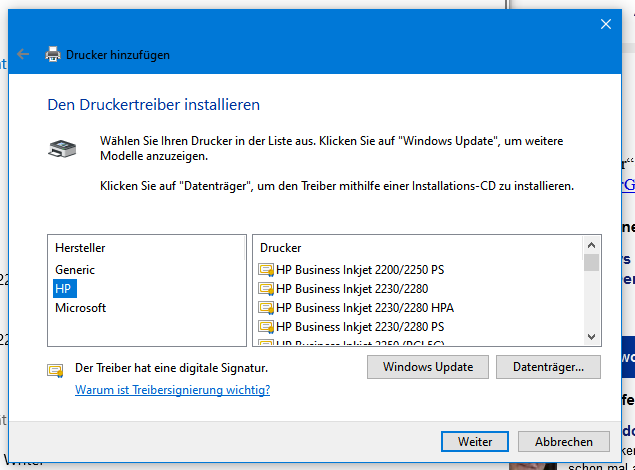Click digital signature certificate icon below lists

pos(55,370)
